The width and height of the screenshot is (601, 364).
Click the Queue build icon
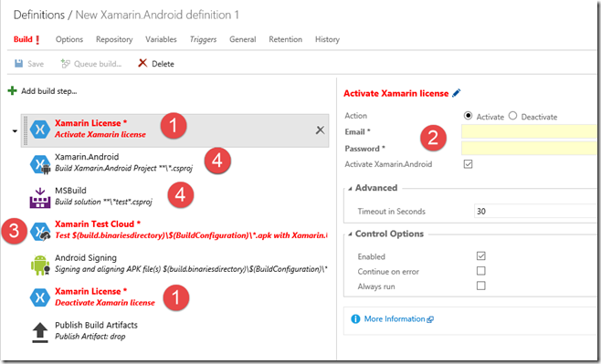(65, 64)
